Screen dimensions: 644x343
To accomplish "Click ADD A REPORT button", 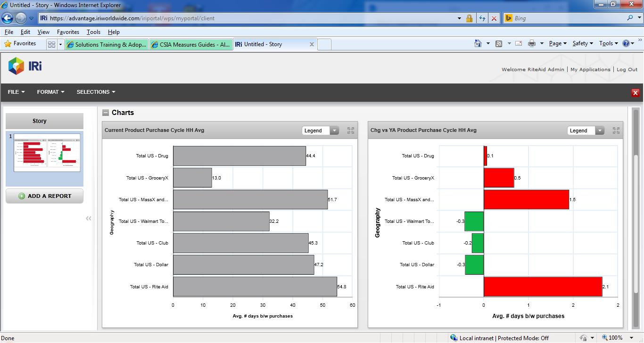I will pyautogui.click(x=44, y=196).
